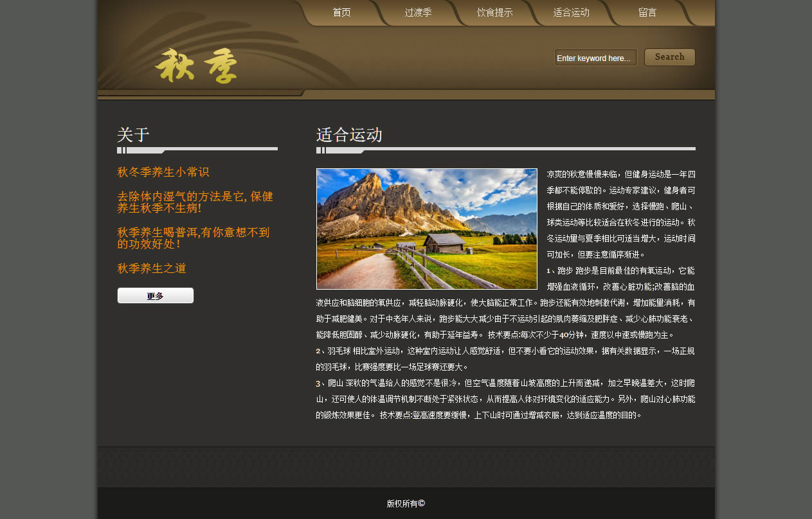The image size is (812, 519).
Task: Visit the 秋季养生之道 link
Action: (x=151, y=268)
